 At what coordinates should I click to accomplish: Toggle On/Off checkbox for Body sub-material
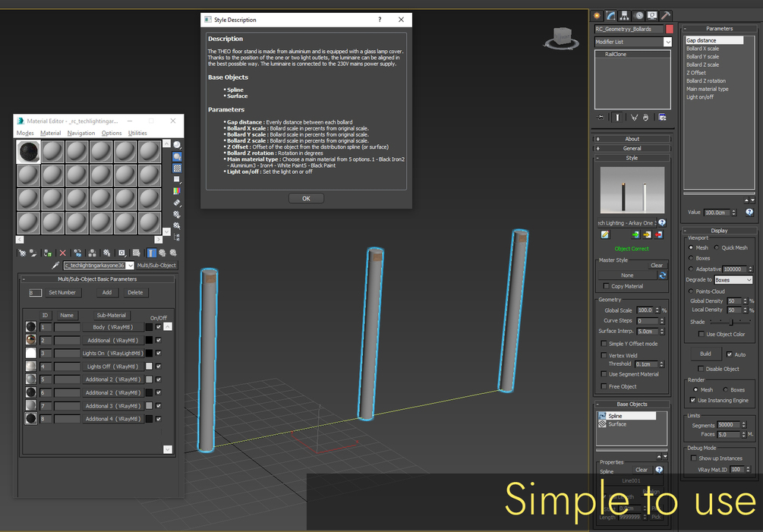158,327
